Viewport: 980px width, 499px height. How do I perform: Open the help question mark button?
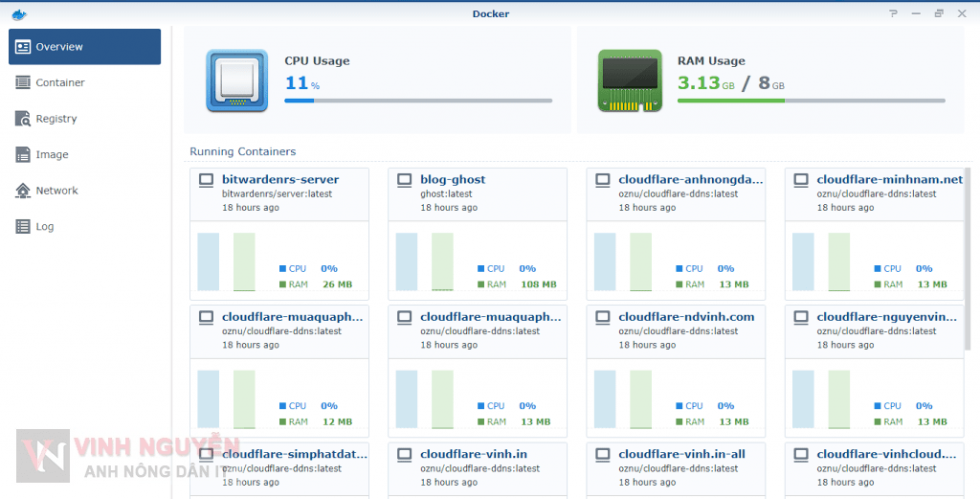(893, 13)
